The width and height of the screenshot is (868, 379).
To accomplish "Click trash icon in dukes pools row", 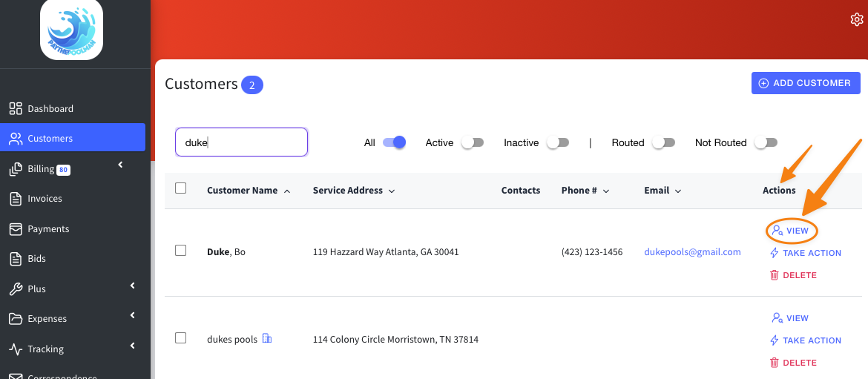I will 775,363.
